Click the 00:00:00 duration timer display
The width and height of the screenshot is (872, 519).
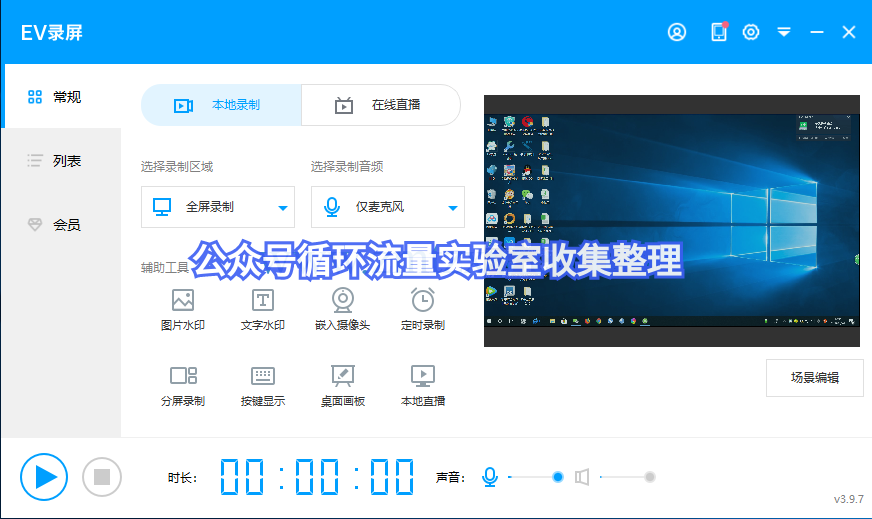(317, 477)
